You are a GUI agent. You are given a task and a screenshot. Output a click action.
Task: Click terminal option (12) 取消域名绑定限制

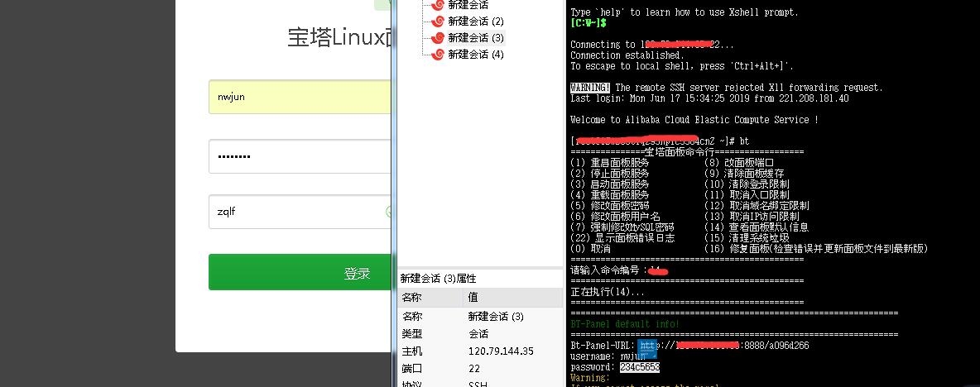757,205
